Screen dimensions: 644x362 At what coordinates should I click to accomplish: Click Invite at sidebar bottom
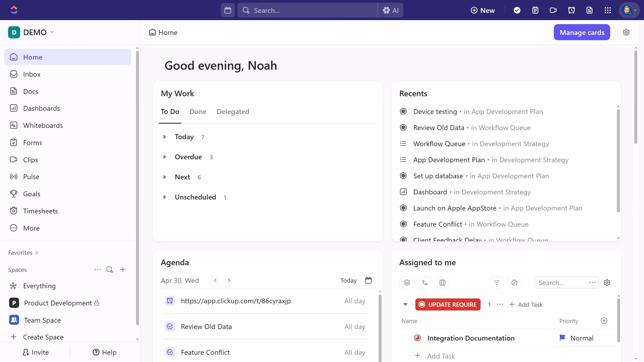point(35,352)
